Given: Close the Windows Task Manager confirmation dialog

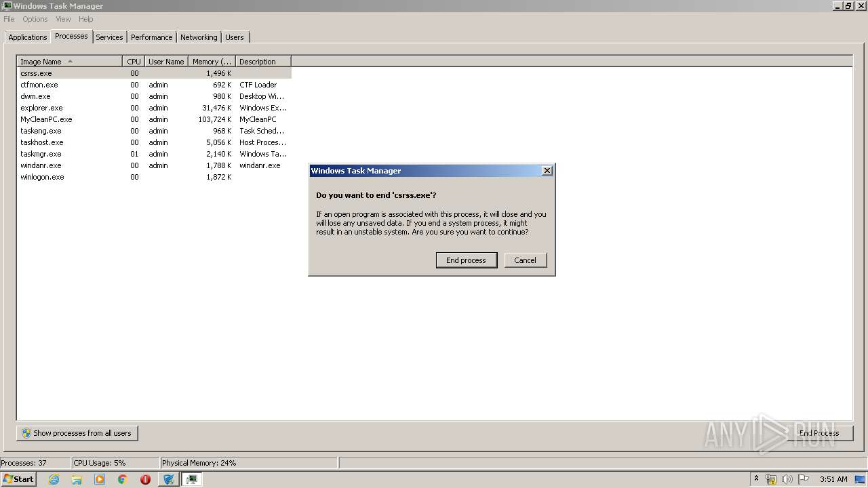Looking at the screenshot, I should [547, 171].
